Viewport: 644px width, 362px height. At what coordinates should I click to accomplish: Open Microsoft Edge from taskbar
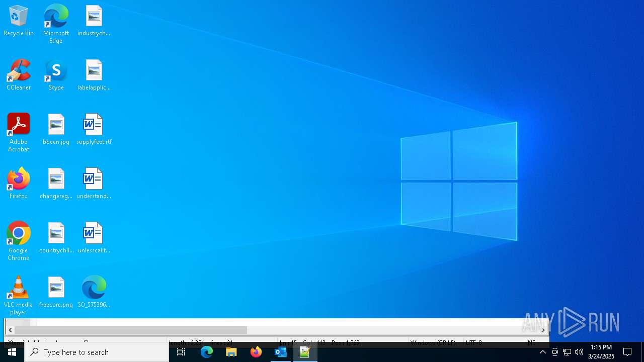(x=207, y=352)
